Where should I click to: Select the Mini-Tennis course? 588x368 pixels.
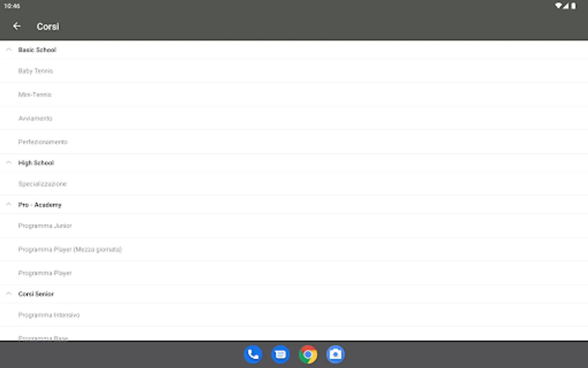[x=294, y=95]
